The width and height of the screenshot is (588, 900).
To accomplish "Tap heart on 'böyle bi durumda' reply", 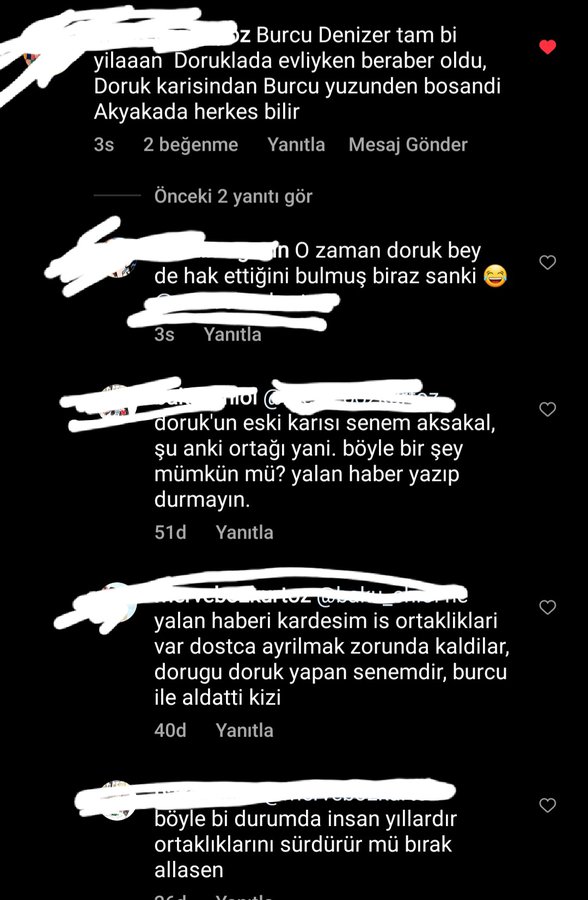I will point(548,805).
